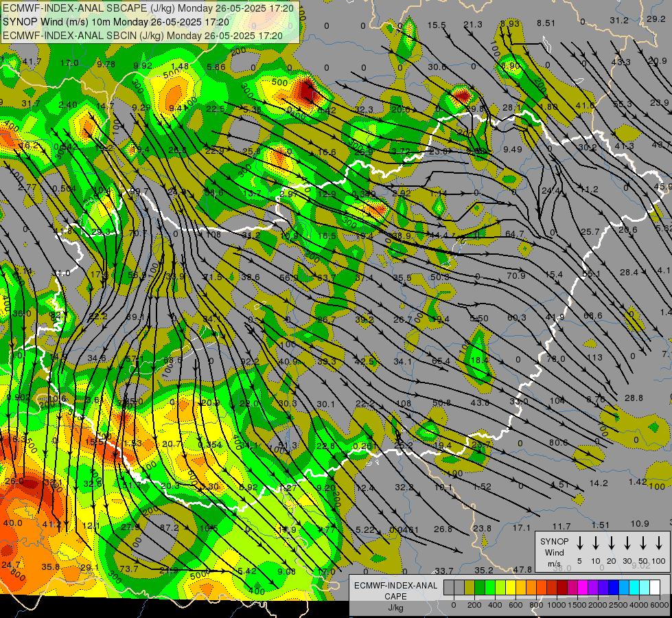The height and width of the screenshot is (618, 672).
Task: Click the 20 m/s wind arrow in legend
Action: (x=611, y=542)
